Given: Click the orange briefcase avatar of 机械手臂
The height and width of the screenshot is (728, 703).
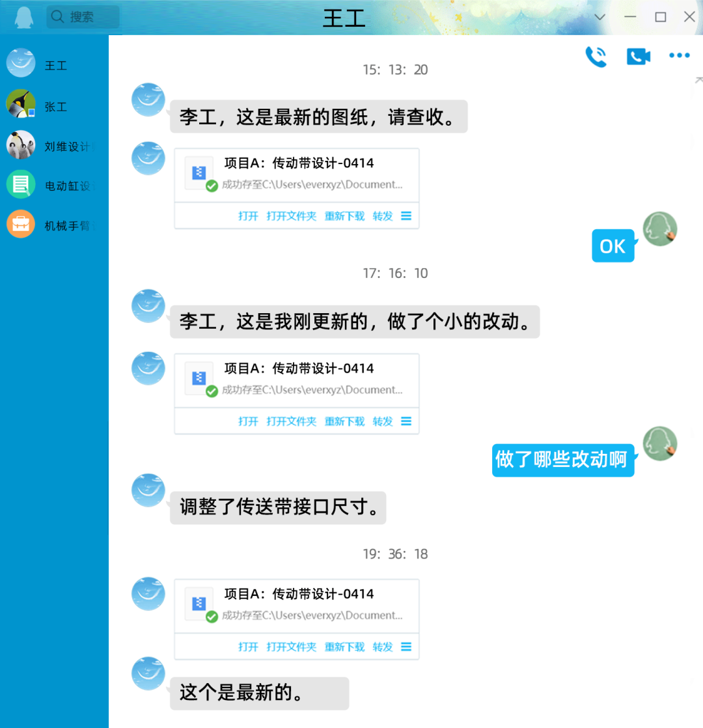Looking at the screenshot, I should point(20,224).
